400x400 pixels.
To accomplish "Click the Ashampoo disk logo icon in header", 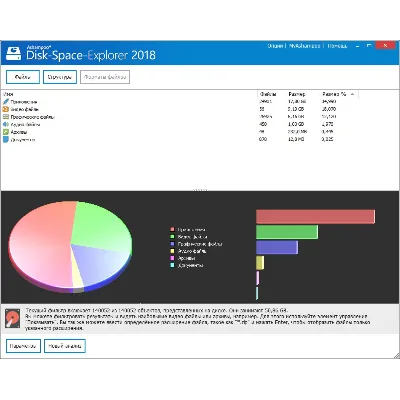I will click(x=14, y=53).
